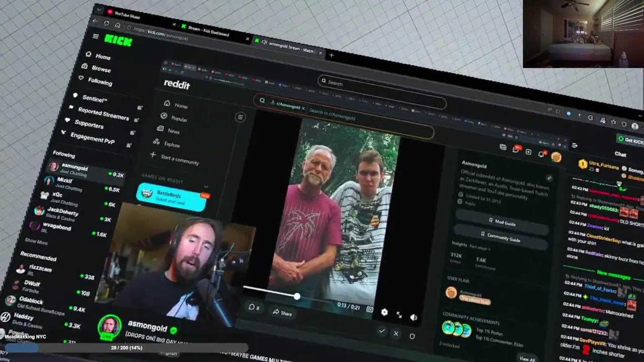Open reddit News link
Image resolution: width=644 pixels, height=362 pixels.
(169, 130)
